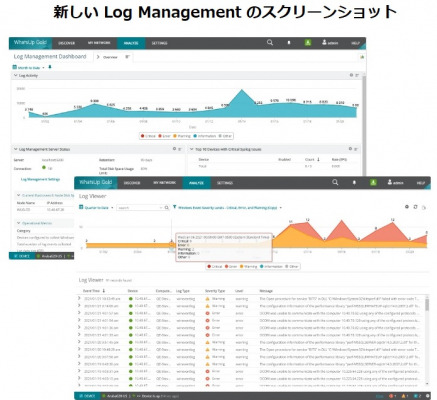Open the SETTINGS menu in dashboard window
This screenshot has height=400, width=437.
[159, 43]
